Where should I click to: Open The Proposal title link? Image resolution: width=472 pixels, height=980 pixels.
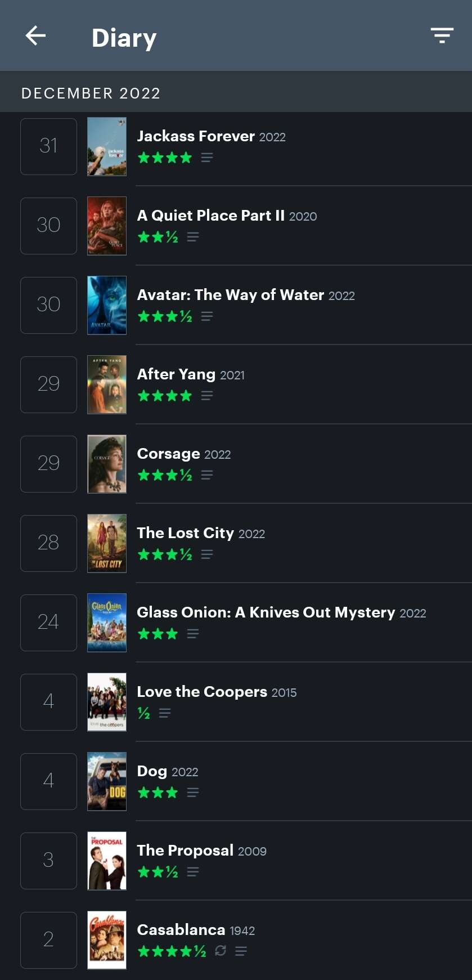185,851
